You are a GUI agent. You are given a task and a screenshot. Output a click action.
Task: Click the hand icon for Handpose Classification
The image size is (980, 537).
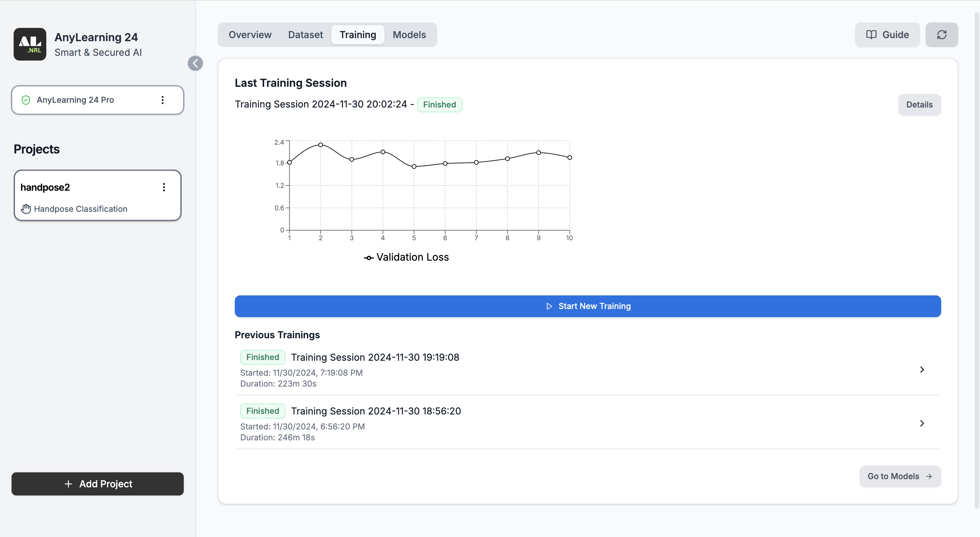point(26,209)
